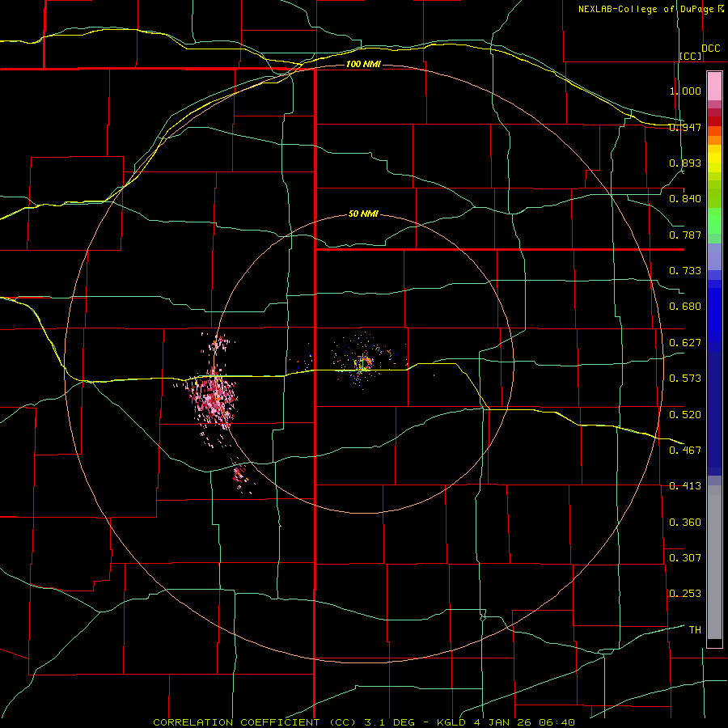Select the 0.253 scale value
Screen dimensions: 728x728
[685, 594]
